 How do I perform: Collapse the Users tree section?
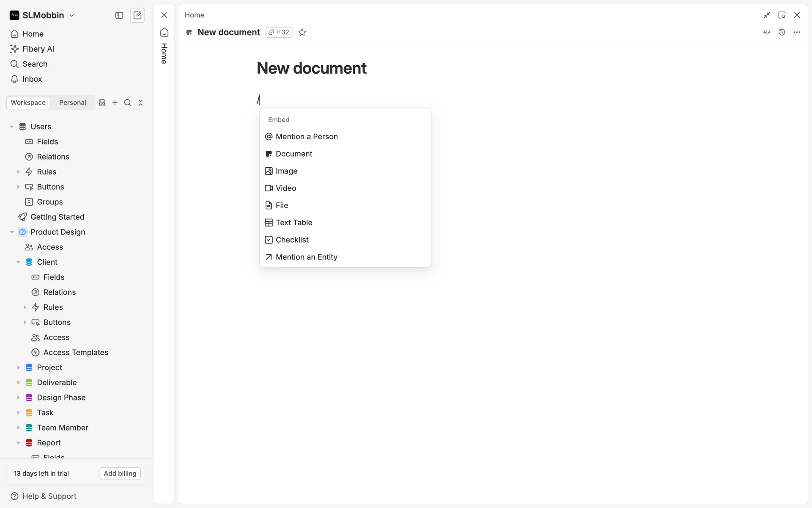12,127
